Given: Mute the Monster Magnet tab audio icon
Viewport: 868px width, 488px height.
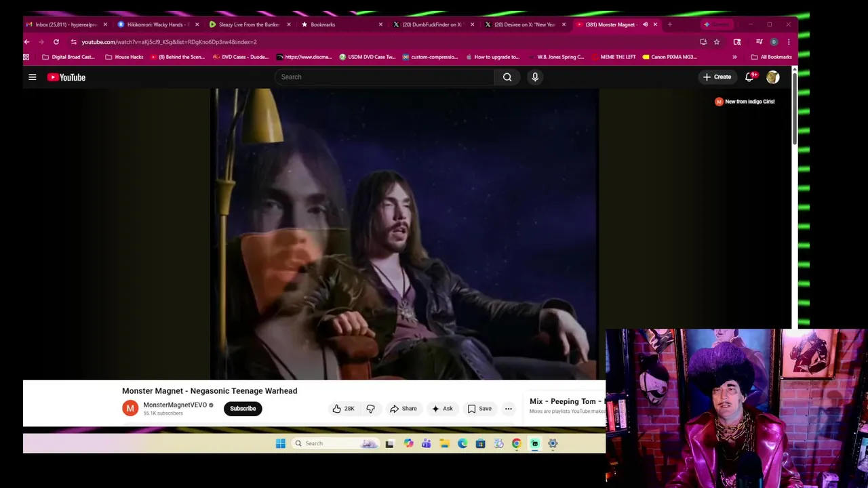Looking at the screenshot, I should point(645,24).
